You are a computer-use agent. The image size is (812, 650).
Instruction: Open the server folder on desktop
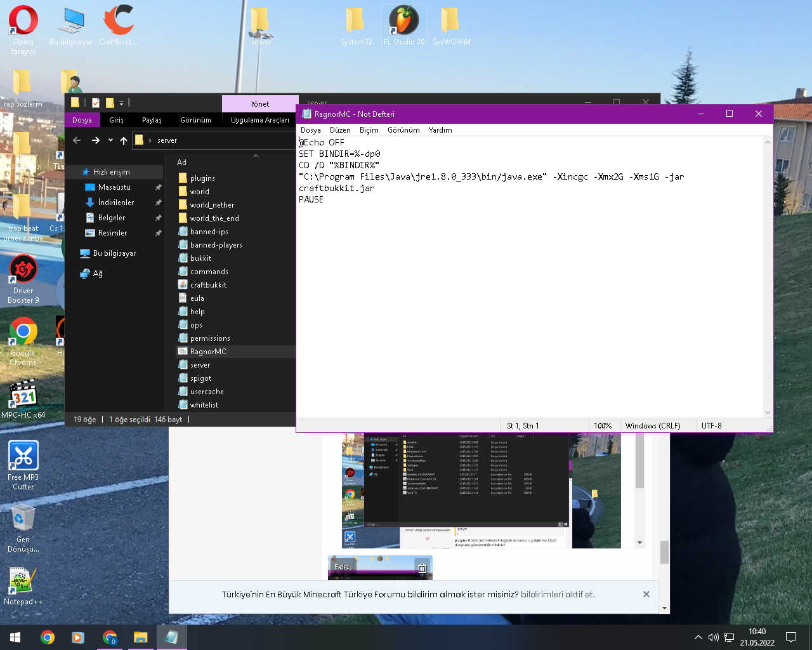(x=261, y=27)
